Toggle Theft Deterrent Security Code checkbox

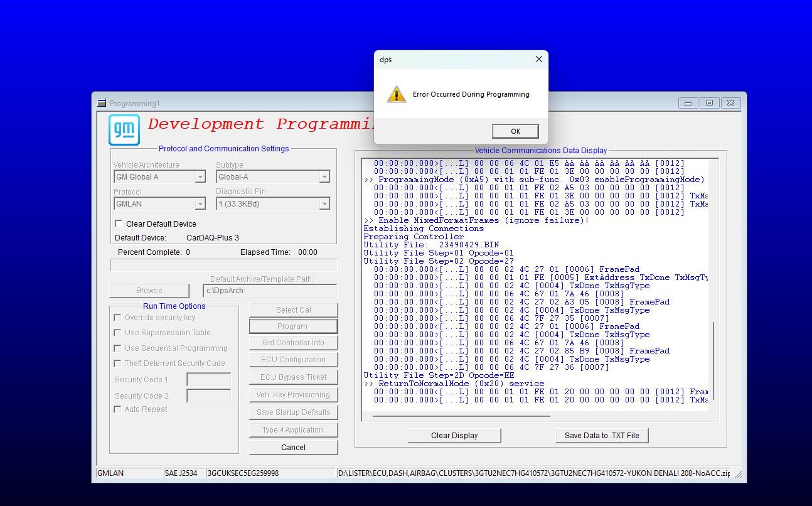[117, 363]
